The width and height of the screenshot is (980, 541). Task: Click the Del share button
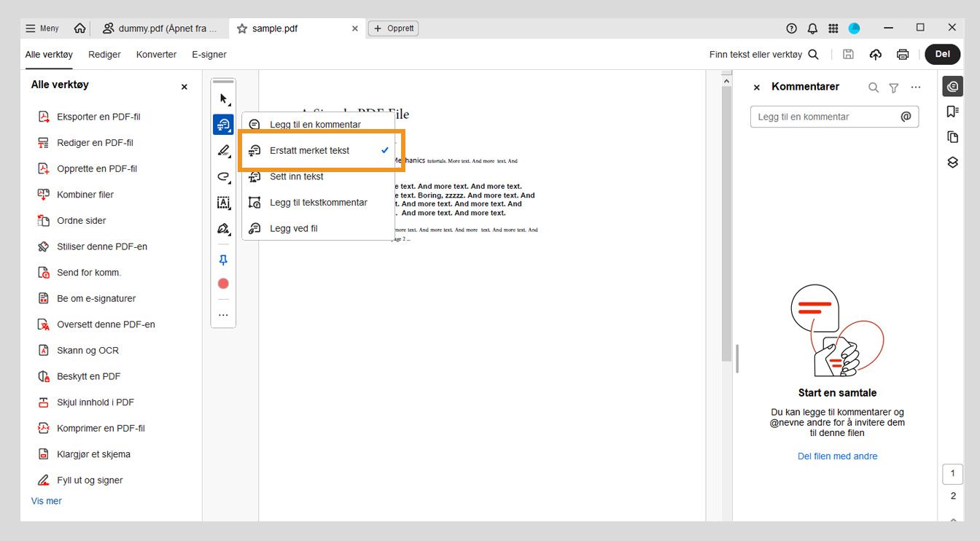[x=943, y=54]
